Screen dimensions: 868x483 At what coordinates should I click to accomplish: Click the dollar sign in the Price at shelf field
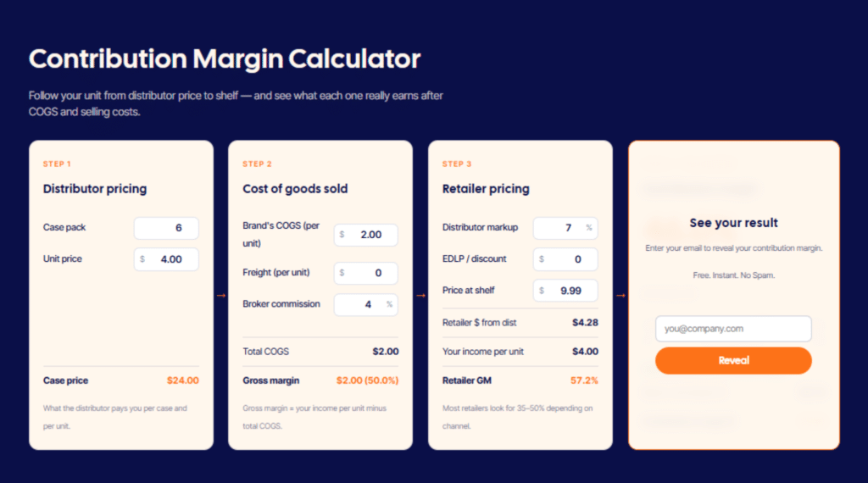pyautogui.click(x=542, y=291)
